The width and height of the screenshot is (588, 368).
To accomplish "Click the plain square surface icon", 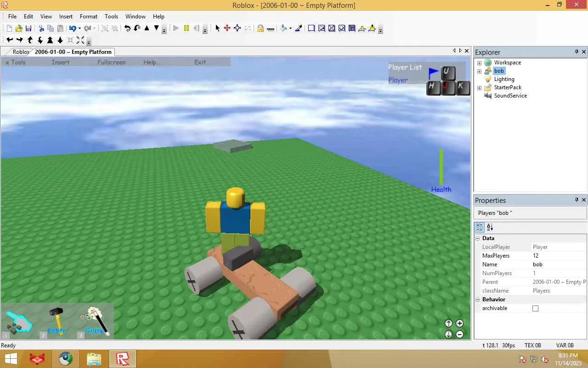I will point(311,29).
